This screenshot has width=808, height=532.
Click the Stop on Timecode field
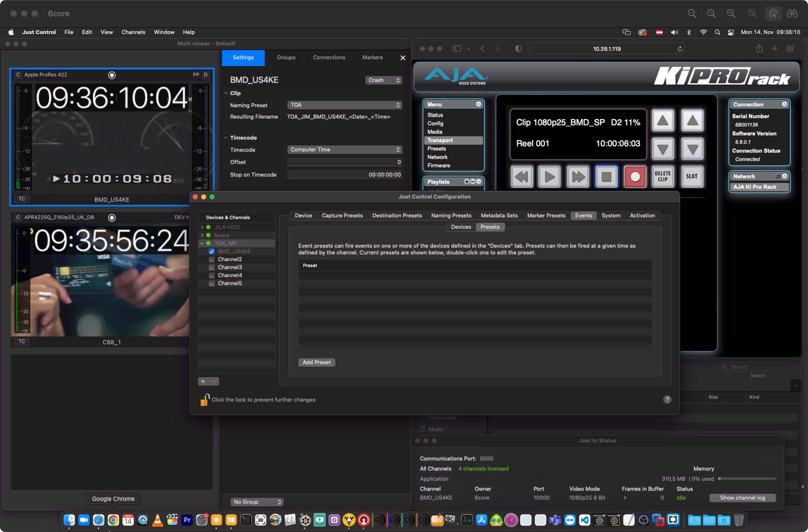(344, 174)
